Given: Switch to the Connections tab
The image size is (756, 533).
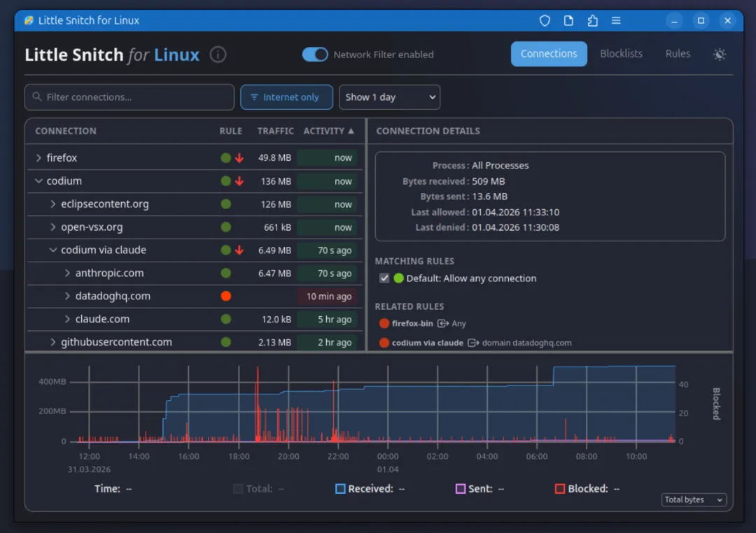Looking at the screenshot, I should (x=549, y=53).
